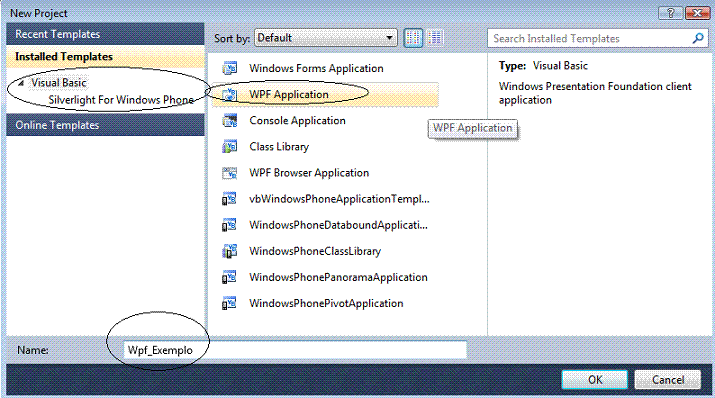Click the WindowsPhoneDataboundApplicati... icon
Image resolution: width=715 pixels, height=398 pixels.
[229, 225]
